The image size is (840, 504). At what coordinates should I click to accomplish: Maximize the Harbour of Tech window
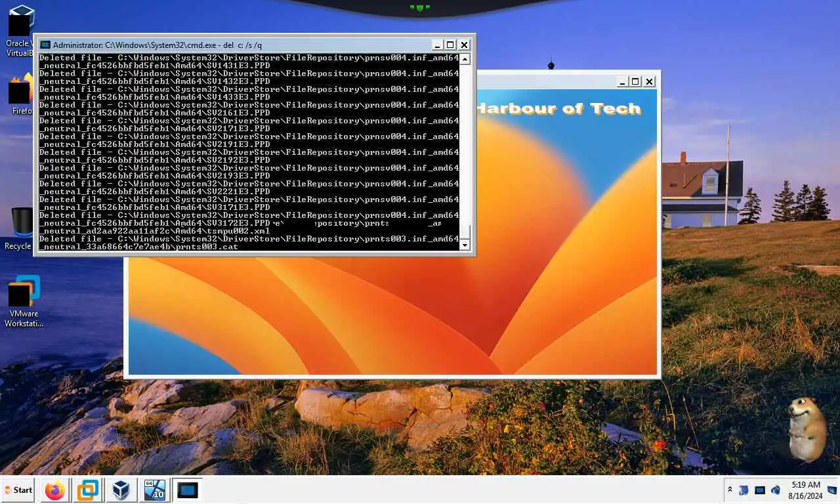point(635,81)
